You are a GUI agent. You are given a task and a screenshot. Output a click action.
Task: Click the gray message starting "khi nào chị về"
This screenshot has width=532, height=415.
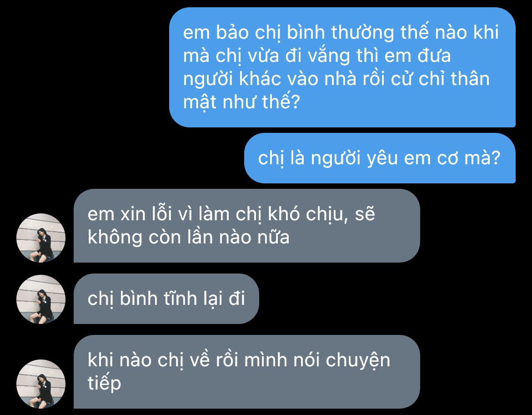point(246,371)
